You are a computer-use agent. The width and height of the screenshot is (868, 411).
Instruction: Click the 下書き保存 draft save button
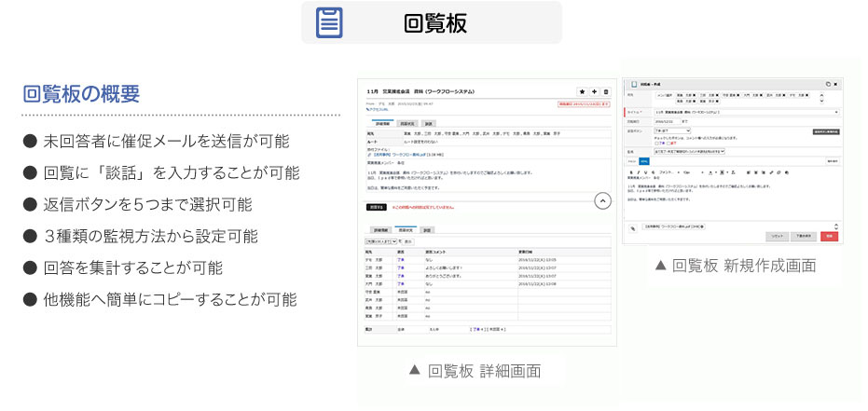[802, 237]
